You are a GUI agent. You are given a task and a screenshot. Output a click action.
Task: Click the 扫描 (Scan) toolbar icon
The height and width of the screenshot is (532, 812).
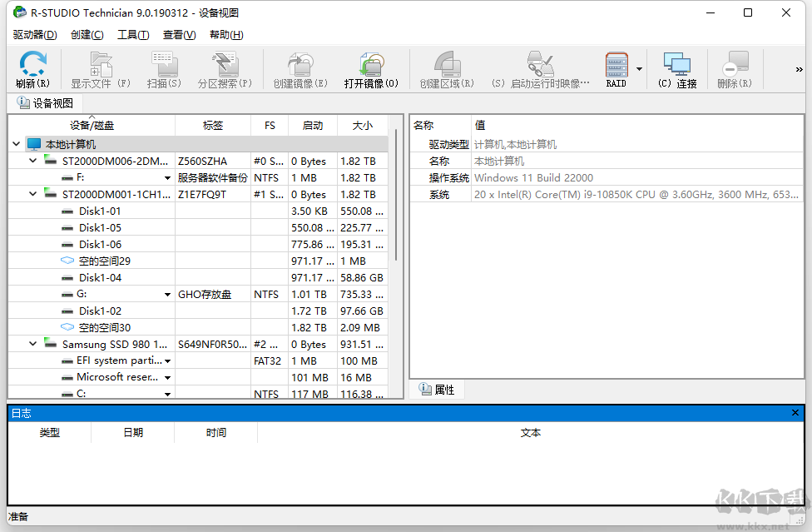click(163, 68)
